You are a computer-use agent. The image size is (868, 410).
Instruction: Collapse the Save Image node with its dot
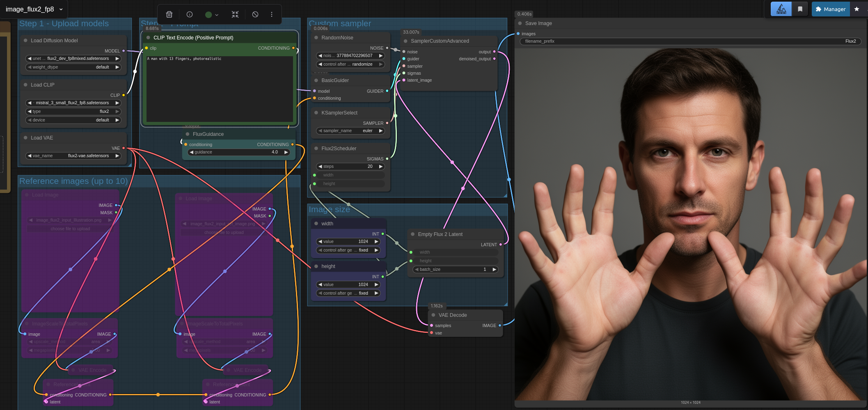(x=520, y=23)
